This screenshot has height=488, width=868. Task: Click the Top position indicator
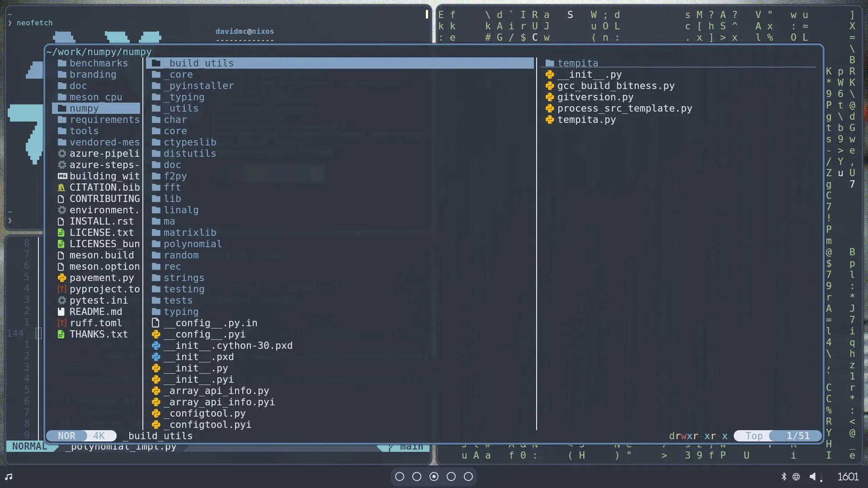[x=754, y=436]
